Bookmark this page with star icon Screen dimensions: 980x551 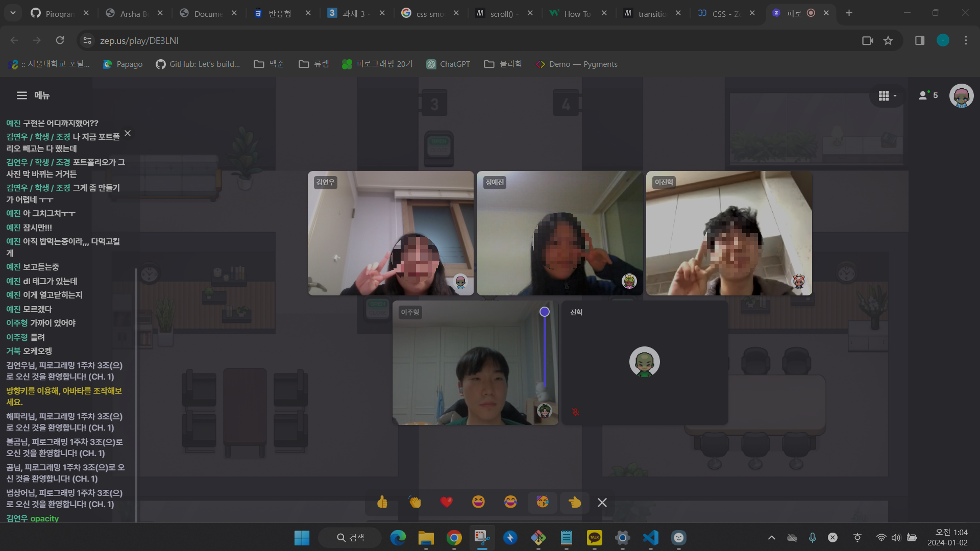pyautogui.click(x=888, y=41)
